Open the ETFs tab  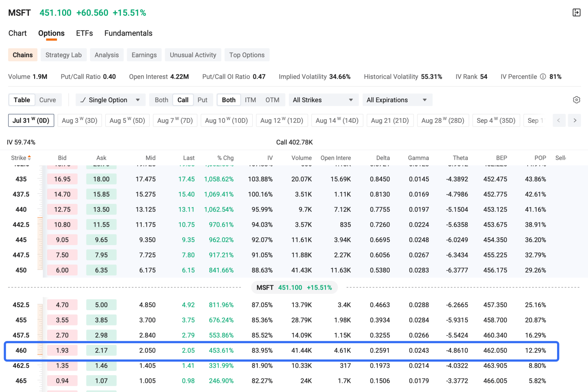click(x=85, y=33)
